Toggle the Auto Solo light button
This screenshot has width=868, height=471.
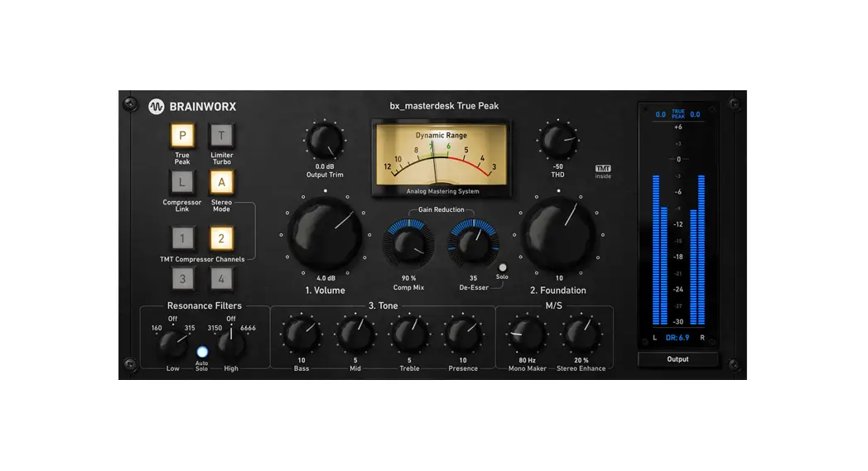point(202,352)
